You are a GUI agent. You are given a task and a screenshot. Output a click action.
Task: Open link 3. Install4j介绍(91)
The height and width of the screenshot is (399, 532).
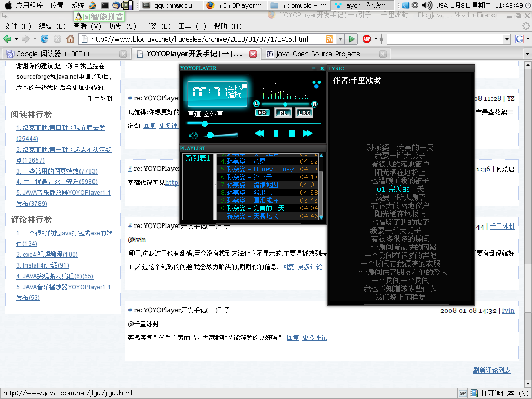click(x=43, y=265)
